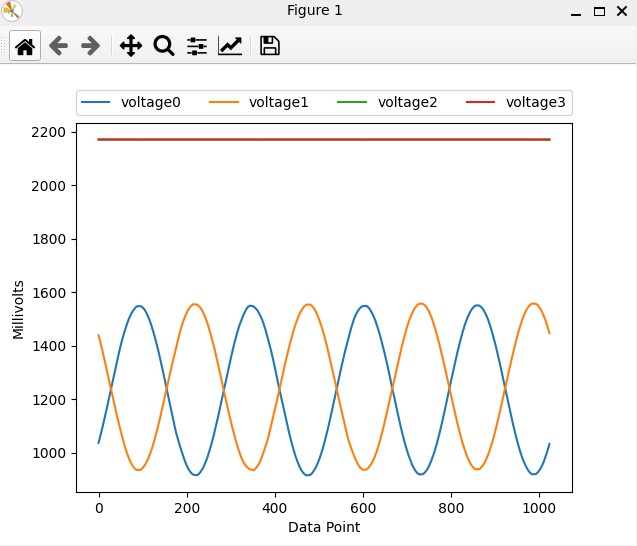The height and width of the screenshot is (546, 637).
Task: Click the 0 x-axis tick label
Action: (99, 508)
